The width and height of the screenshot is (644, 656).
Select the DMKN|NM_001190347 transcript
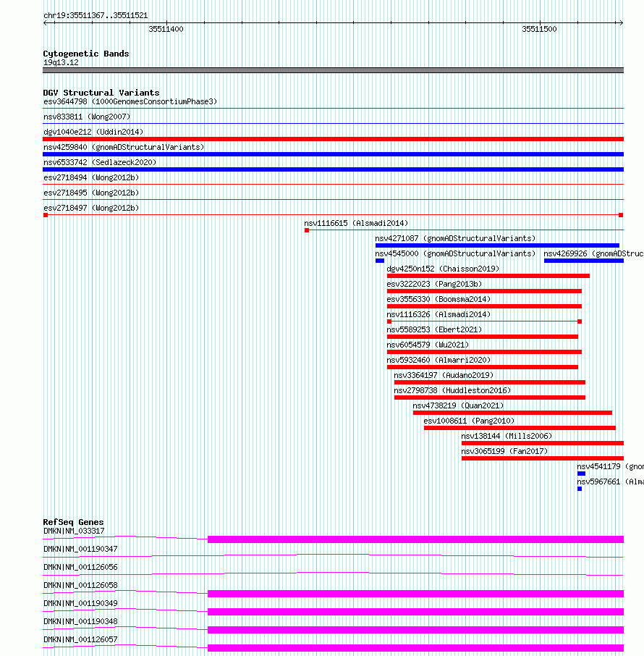pyautogui.click(x=80, y=549)
